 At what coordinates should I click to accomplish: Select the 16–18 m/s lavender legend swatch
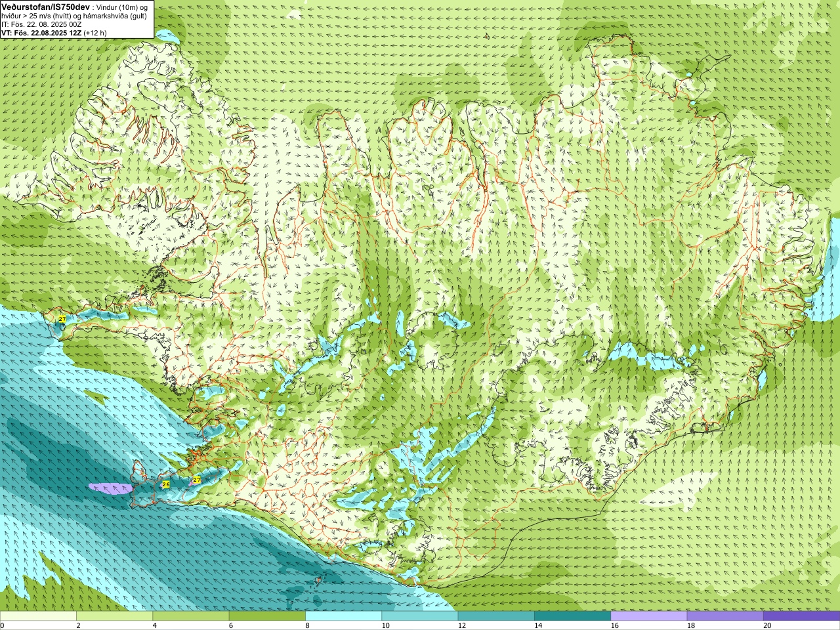point(648,616)
